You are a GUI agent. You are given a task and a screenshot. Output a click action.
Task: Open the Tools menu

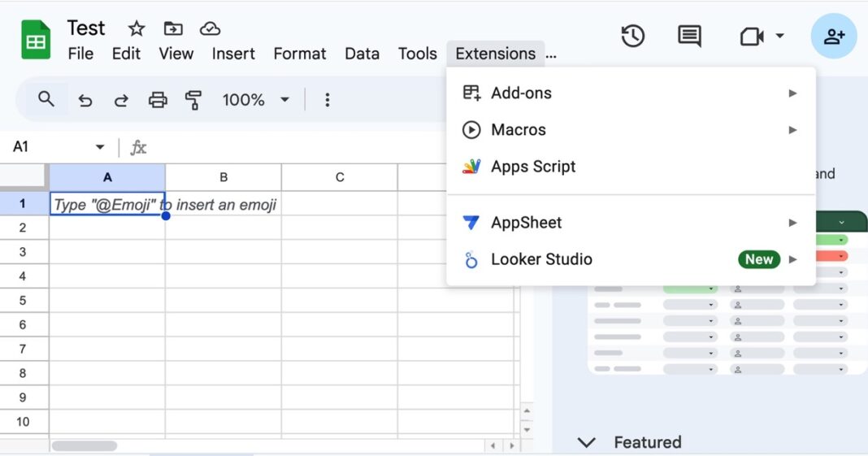[x=418, y=54]
